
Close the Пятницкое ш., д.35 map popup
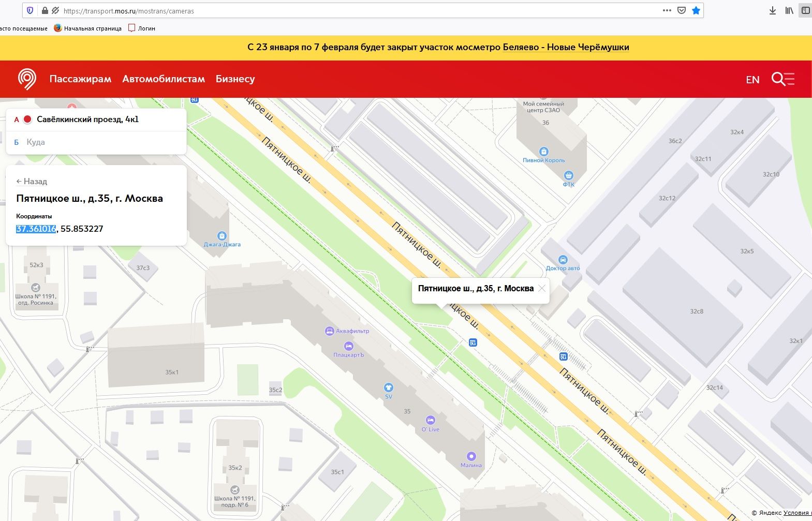coord(542,289)
